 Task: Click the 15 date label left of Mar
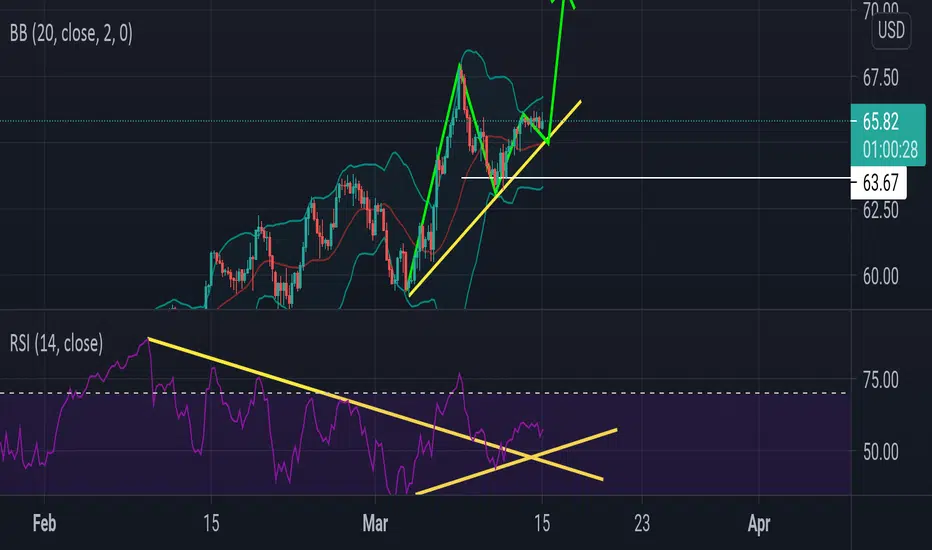(211, 523)
